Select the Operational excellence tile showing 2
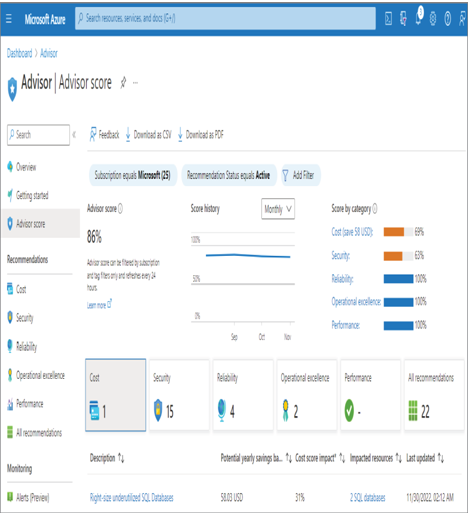The width and height of the screenshot is (468, 513). [307, 395]
